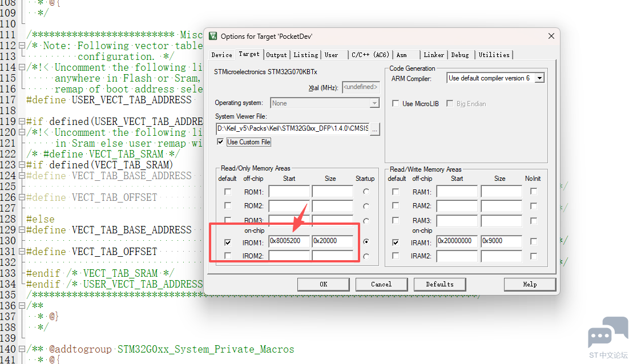The image size is (633, 364).
Task: Collapse code fold at line 120
Action: [x=22, y=132]
